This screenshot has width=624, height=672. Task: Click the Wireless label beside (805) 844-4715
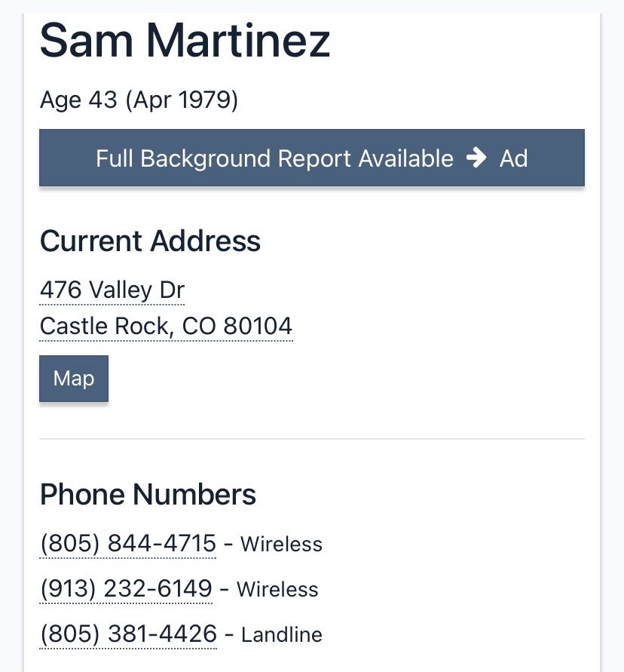tap(281, 545)
